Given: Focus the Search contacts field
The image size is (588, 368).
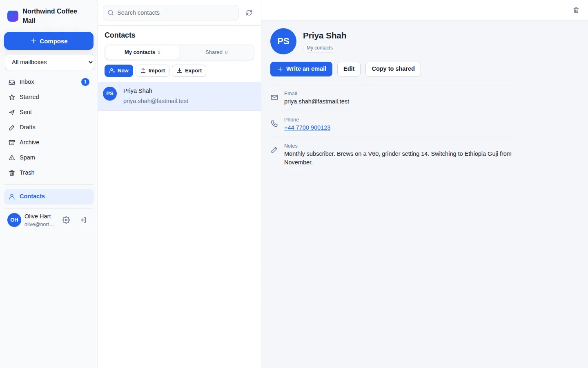Looking at the screenshot, I should [171, 13].
